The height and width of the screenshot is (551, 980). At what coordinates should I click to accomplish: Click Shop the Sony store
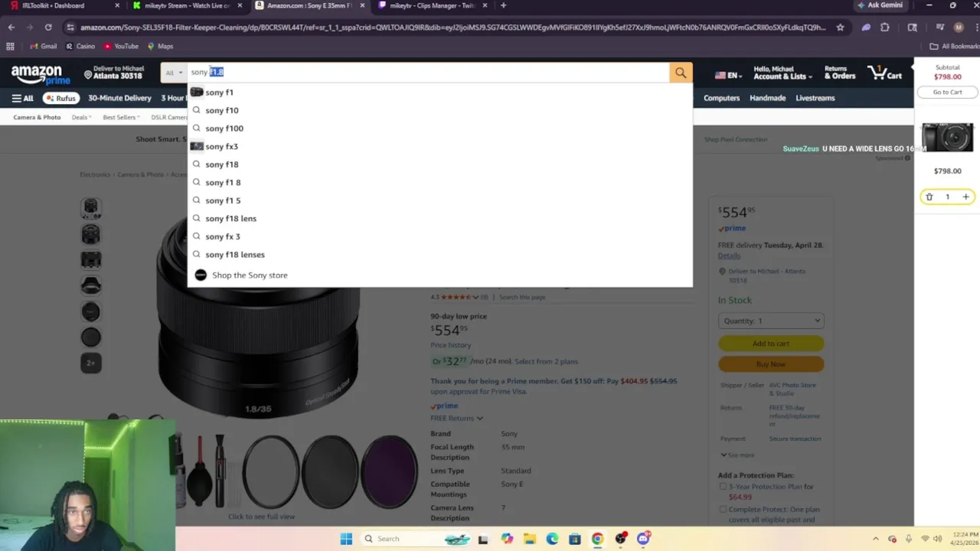click(439, 275)
